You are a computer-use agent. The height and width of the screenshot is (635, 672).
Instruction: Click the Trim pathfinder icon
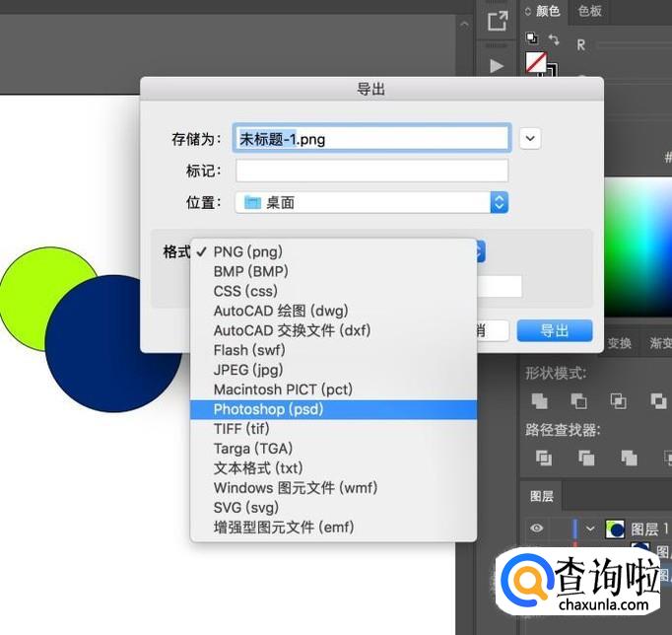pos(586,458)
